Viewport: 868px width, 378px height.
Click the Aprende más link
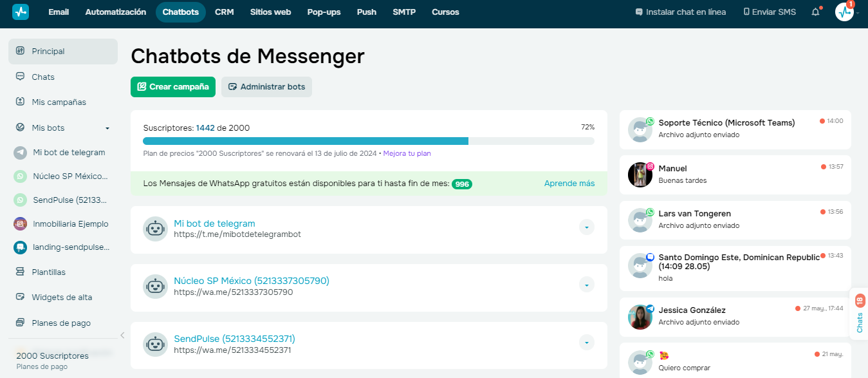[x=569, y=184]
